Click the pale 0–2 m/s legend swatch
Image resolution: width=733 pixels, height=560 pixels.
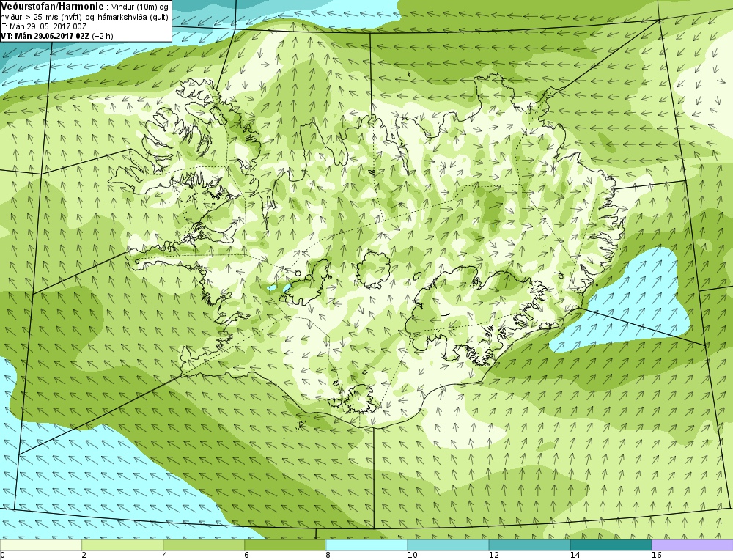click(x=40, y=545)
